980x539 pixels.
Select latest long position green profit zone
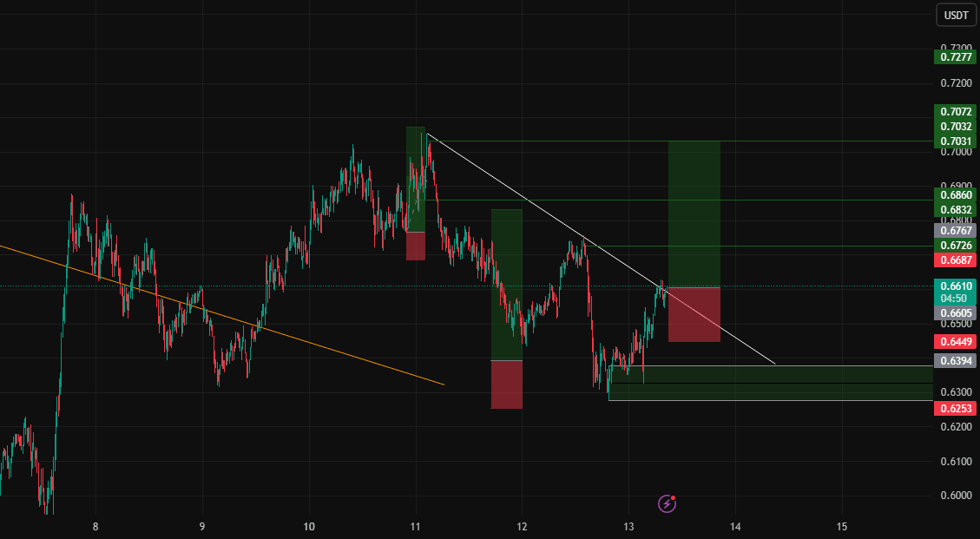click(x=694, y=214)
